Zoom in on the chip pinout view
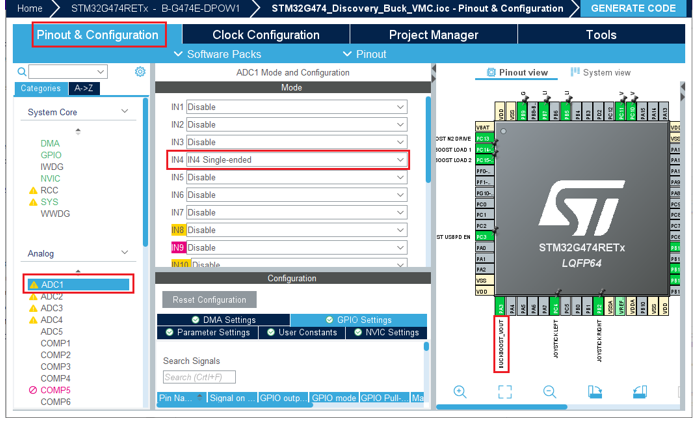696x421 pixels. [460, 392]
